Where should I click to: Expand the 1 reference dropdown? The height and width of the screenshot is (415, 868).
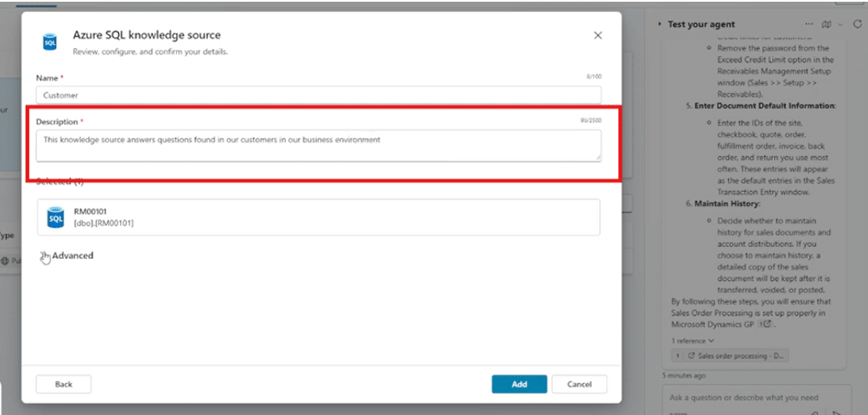(x=693, y=341)
